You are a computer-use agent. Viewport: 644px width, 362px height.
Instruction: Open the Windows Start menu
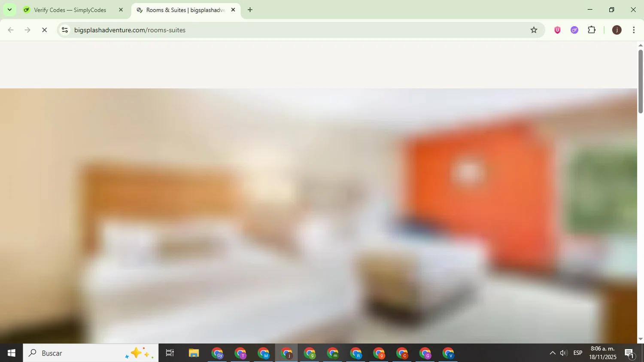[11, 353]
